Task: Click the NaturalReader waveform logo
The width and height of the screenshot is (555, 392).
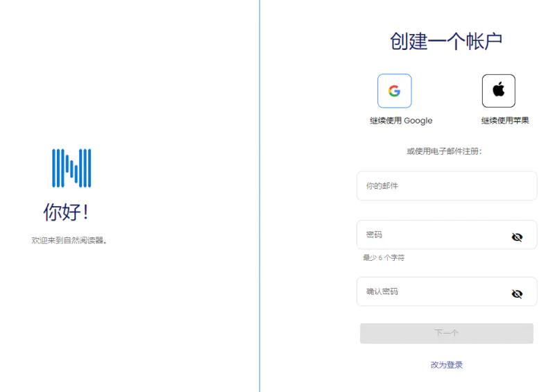Action: [x=71, y=168]
